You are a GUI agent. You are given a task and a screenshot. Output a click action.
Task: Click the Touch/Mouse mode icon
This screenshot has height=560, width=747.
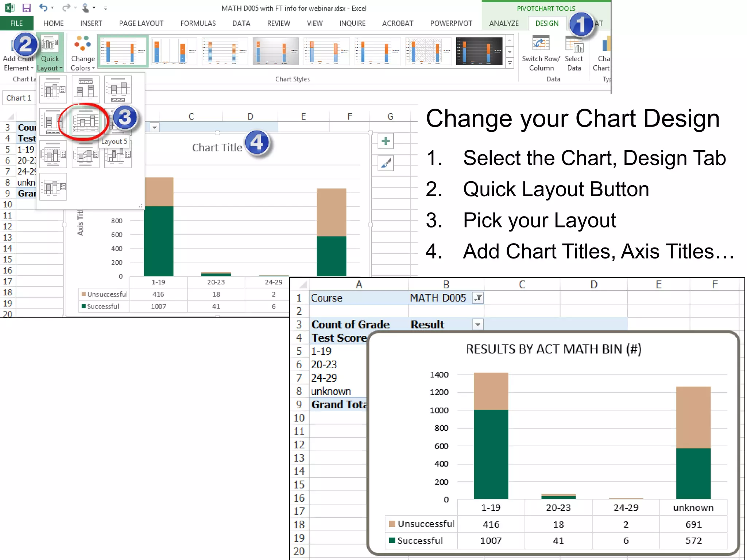85,8
